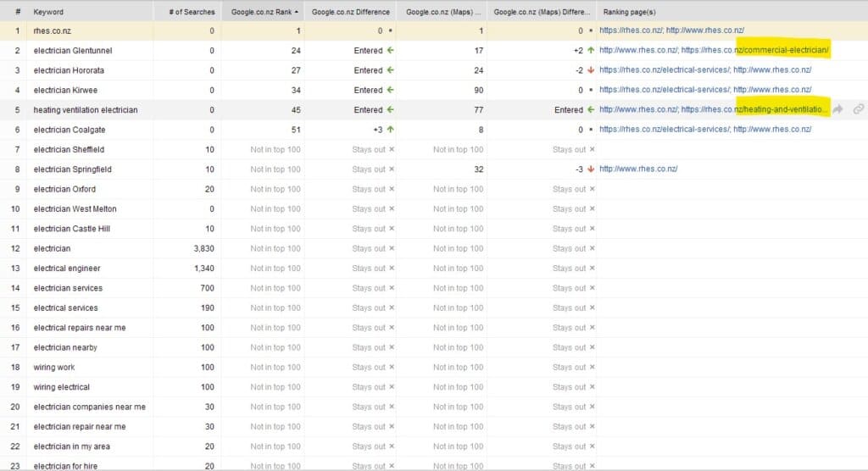Select the electrician West Melton keyword

pyautogui.click(x=75, y=208)
